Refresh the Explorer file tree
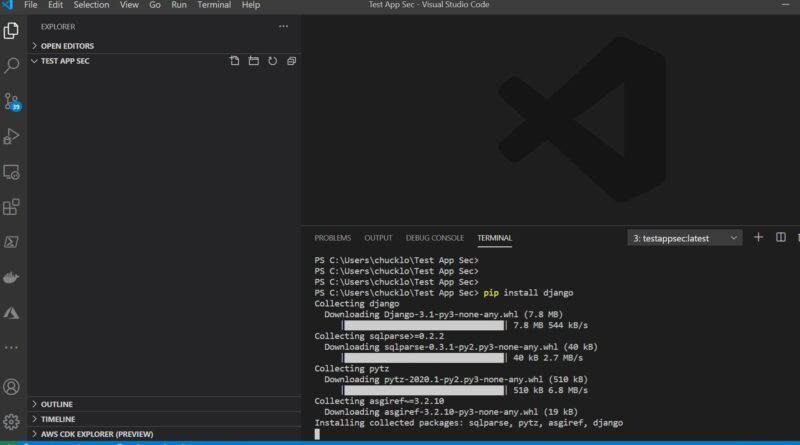Screen dimensions: 800x445 click(272, 61)
